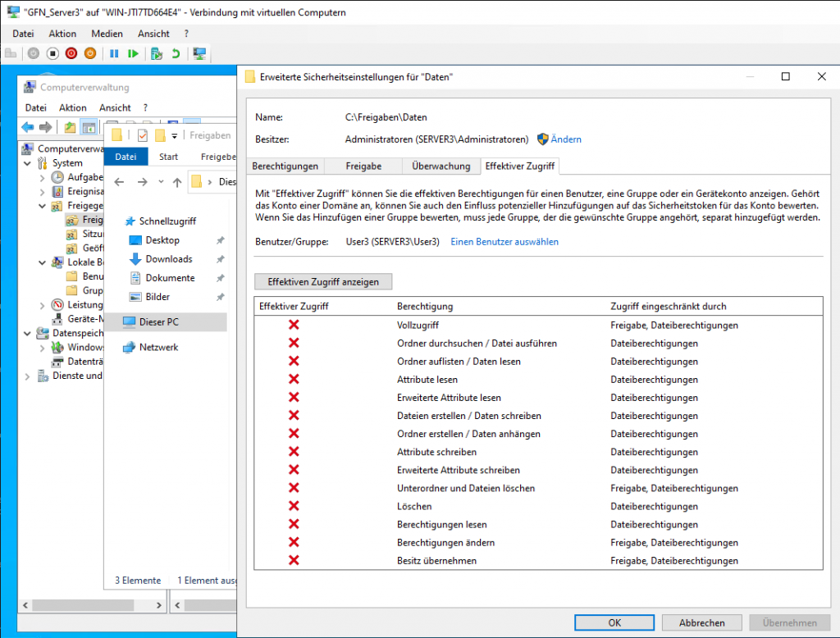Select Netzwerk in Explorer navigation pane
The height and width of the screenshot is (638, 840).
point(158,347)
